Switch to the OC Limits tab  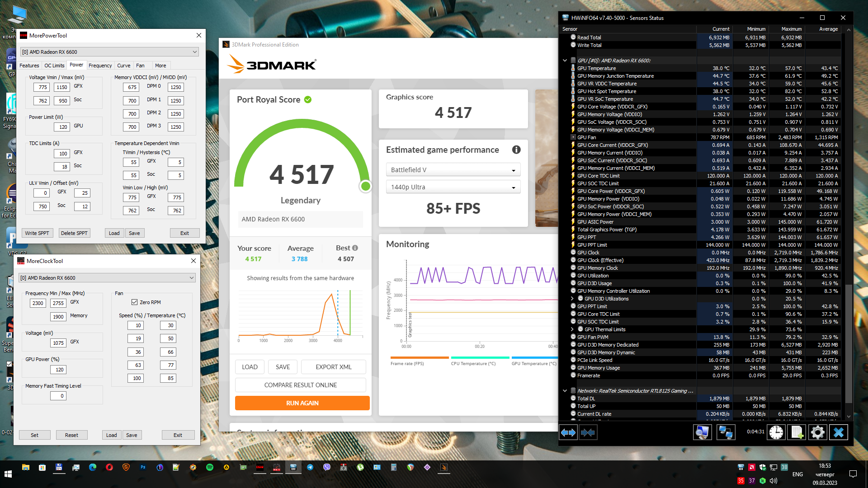(x=54, y=66)
